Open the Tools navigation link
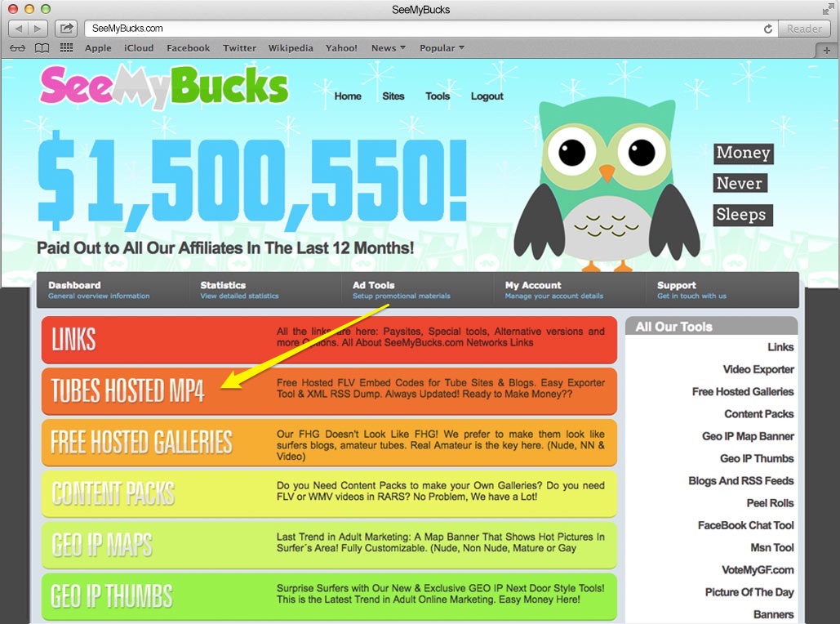The image size is (840, 624). tap(438, 96)
